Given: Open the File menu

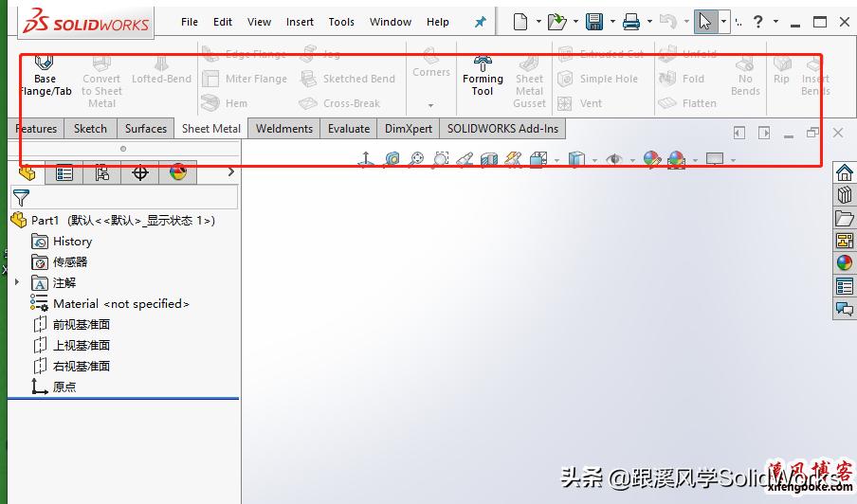Looking at the screenshot, I should point(190,22).
